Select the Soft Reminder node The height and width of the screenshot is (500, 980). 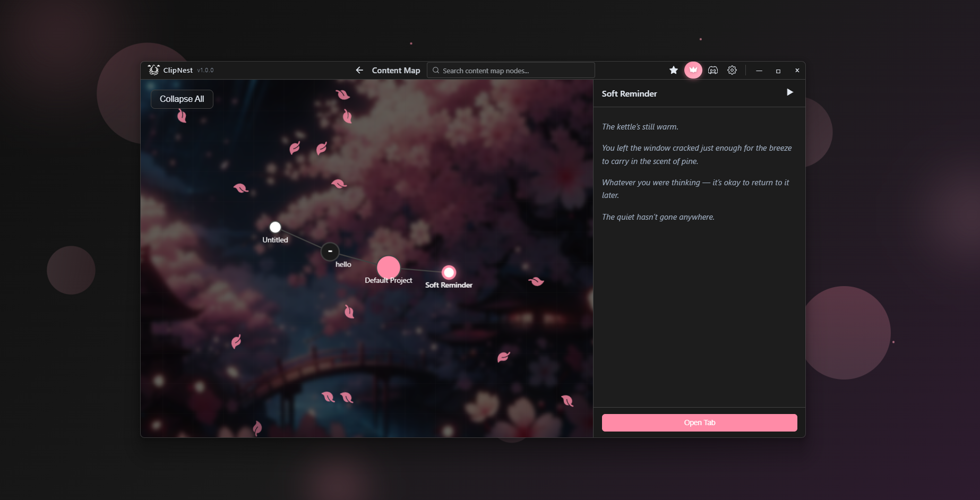(449, 272)
